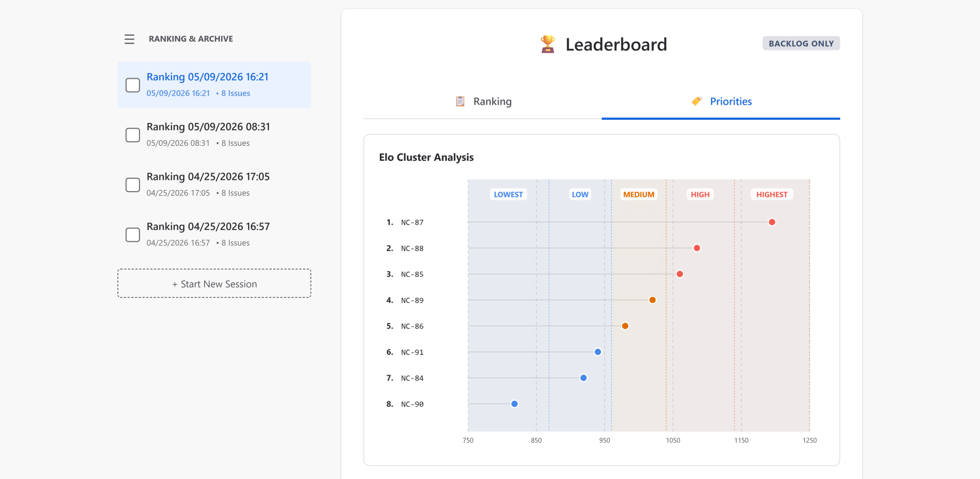Click the HIGHEST cluster label
The height and width of the screenshot is (479, 980).
point(772,195)
